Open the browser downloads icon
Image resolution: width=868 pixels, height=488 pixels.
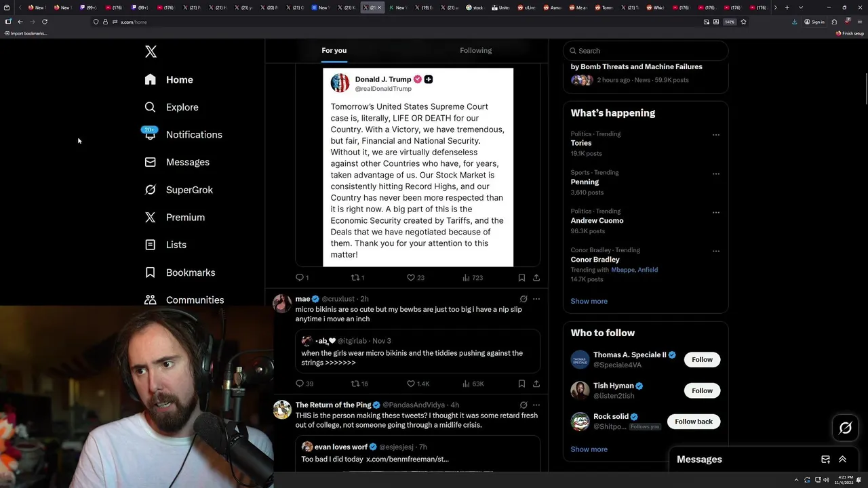point(795,22)
